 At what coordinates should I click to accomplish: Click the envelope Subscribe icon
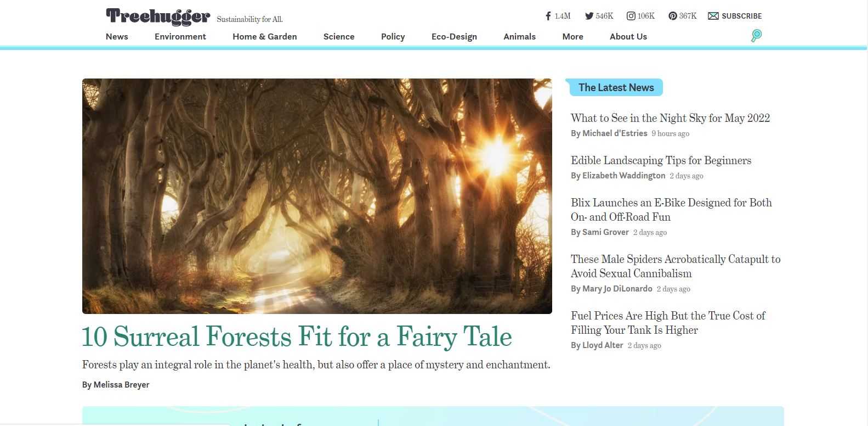pos(713,16)
